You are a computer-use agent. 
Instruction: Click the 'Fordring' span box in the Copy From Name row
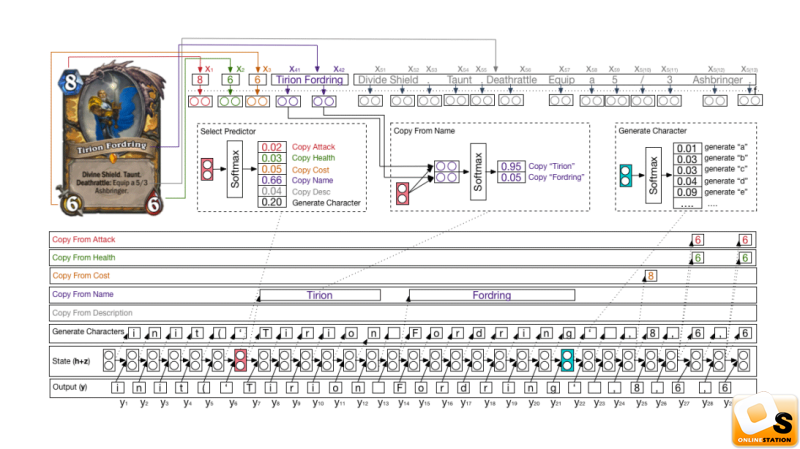coord(492,295)
